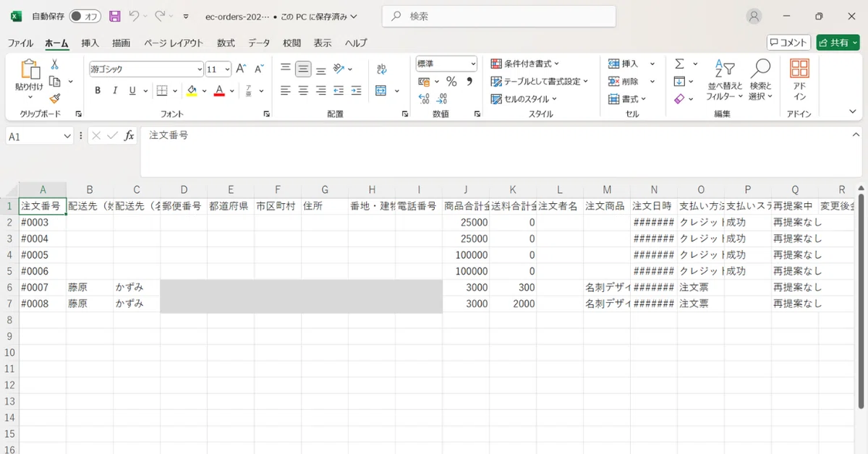Image resolution: width=868 pixels, height=454 pixels.
Task: Toggle top vertical align
Action: 286,69
